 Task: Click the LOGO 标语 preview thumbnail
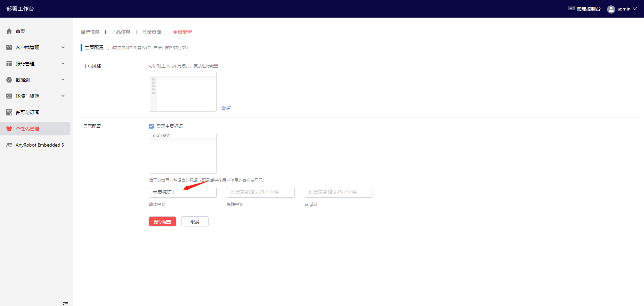(x=183, y=153)
